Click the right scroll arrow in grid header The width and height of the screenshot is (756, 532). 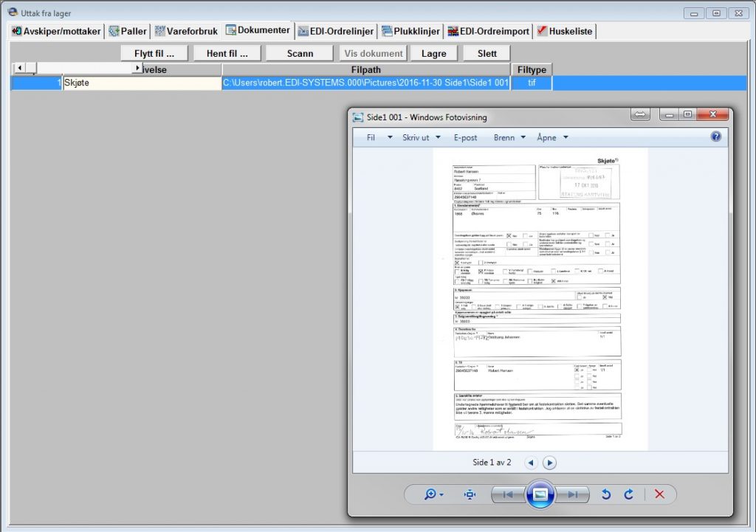(x=137, y=68)
